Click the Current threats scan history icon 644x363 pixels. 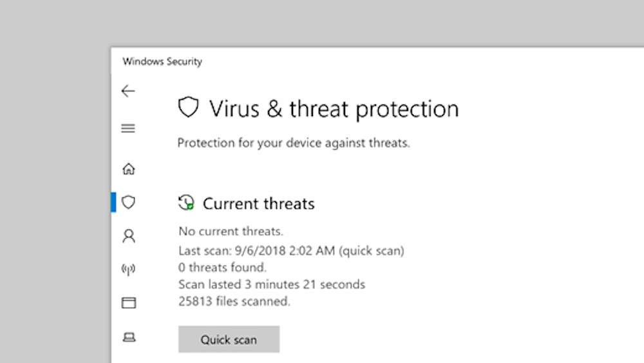pos(186,203)
